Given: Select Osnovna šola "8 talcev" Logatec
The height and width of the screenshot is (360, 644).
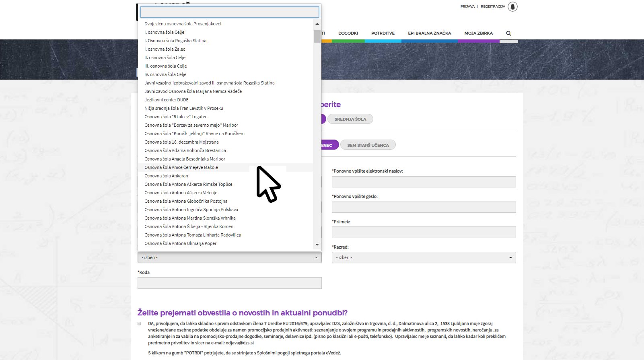Looking at the screenshot, I should 225,117.
